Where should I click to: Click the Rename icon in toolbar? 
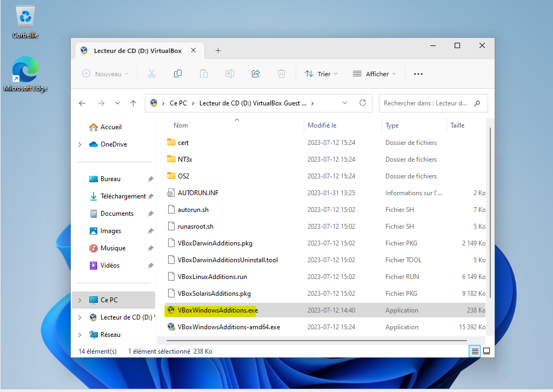[230, 74]
